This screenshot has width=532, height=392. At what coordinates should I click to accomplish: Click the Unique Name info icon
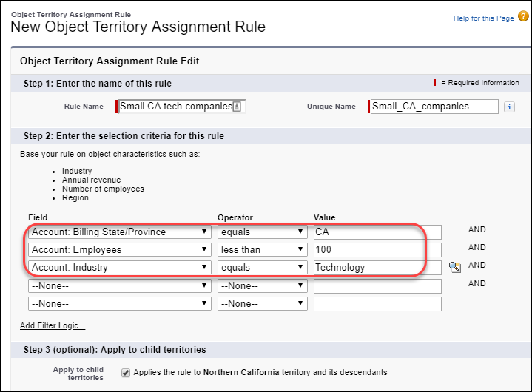[x=509, y=107]
